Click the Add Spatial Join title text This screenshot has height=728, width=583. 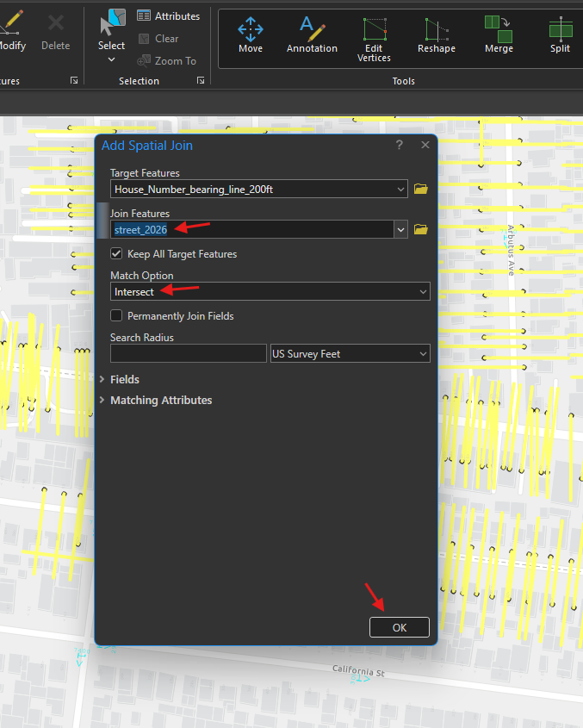(x=146, y=146)
